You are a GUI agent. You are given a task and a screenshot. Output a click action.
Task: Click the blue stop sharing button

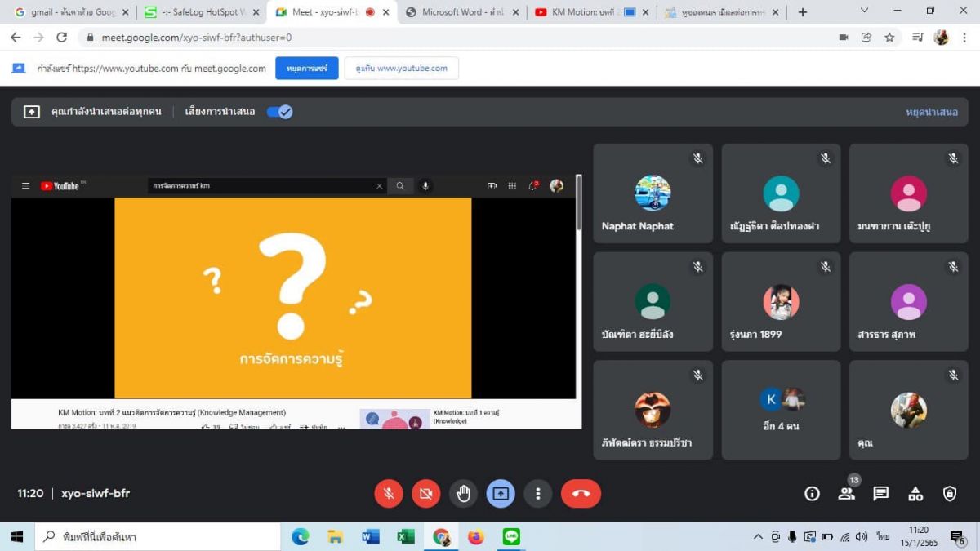(x=306, y=69)
